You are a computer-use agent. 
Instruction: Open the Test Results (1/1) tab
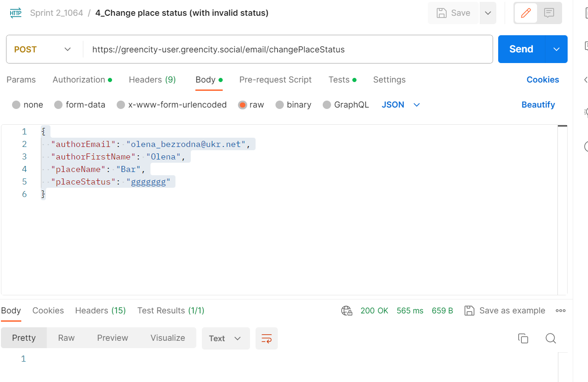coord(171,311)
